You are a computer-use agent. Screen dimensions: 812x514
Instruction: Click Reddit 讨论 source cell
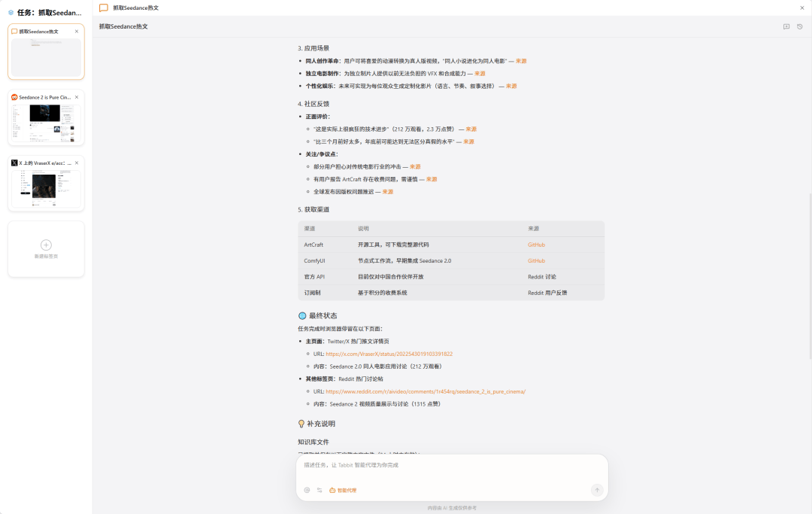[541, 277]
